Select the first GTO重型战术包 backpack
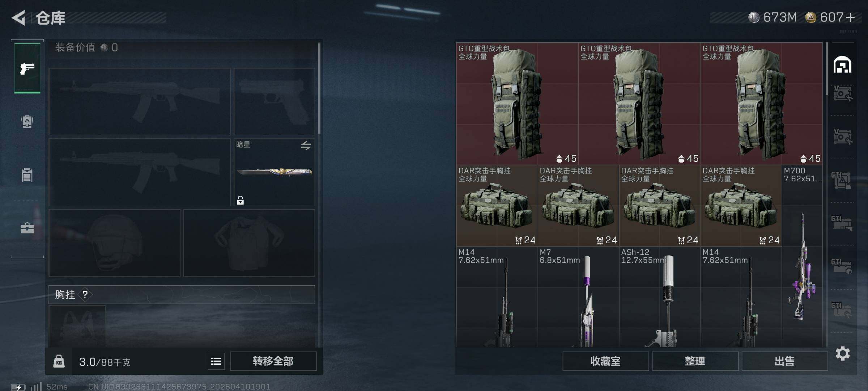 (x=517, y=104)
